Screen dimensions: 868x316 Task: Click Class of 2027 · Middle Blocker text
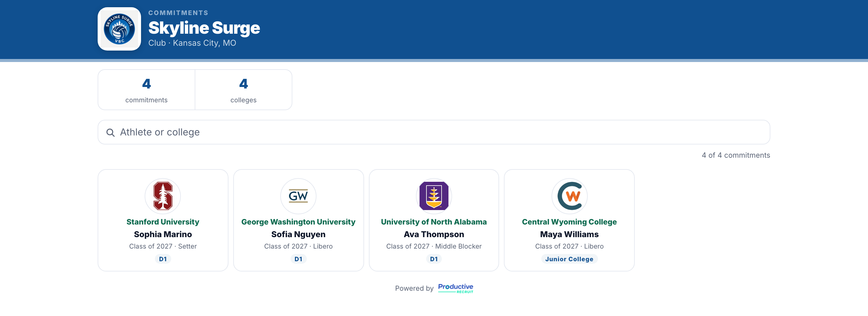(x=434, y=246)
